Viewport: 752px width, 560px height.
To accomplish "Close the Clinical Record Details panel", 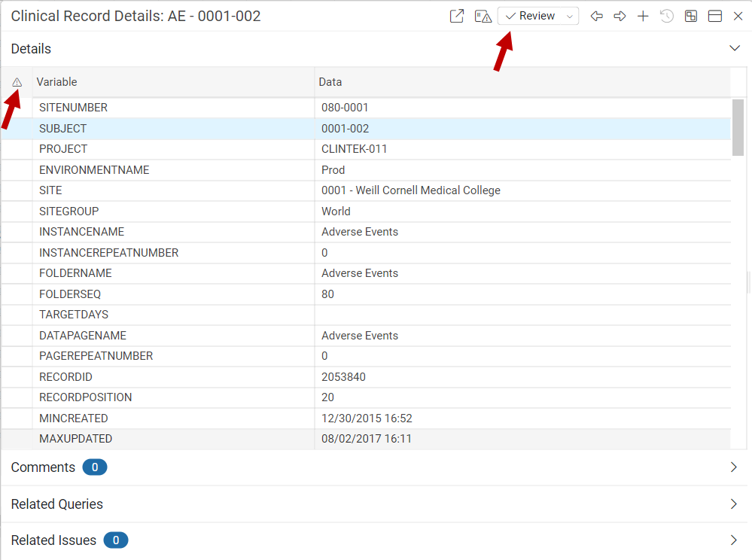I will [738, 17].
